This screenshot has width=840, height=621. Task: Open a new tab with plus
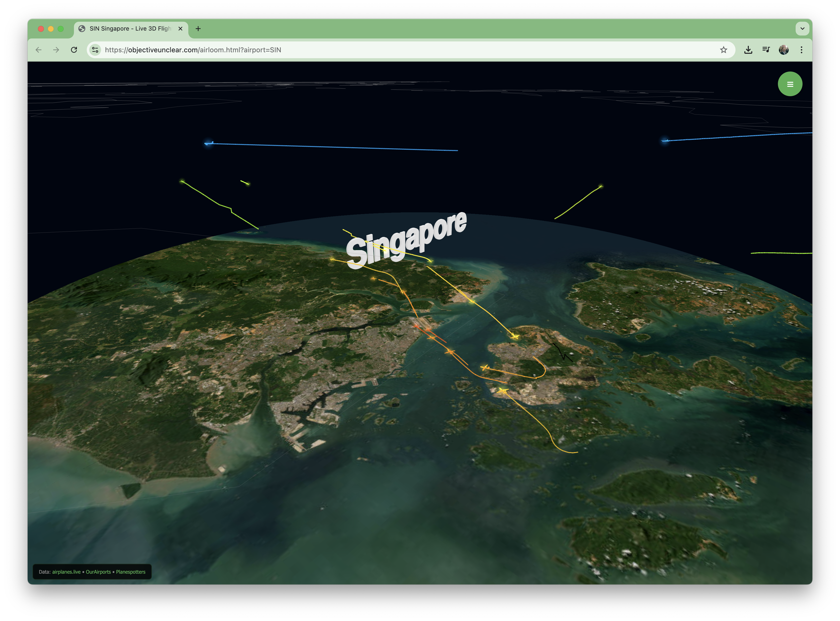tap(198, 29)
